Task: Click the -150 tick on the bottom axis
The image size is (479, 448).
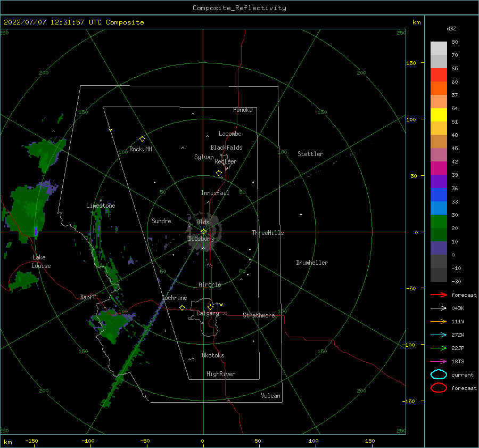Action: (x=31, y=441)
